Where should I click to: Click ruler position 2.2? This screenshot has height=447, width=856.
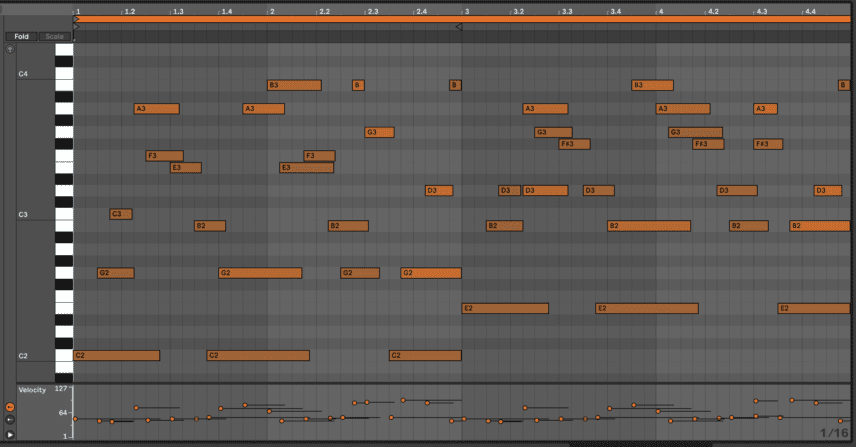click(324, 11)
